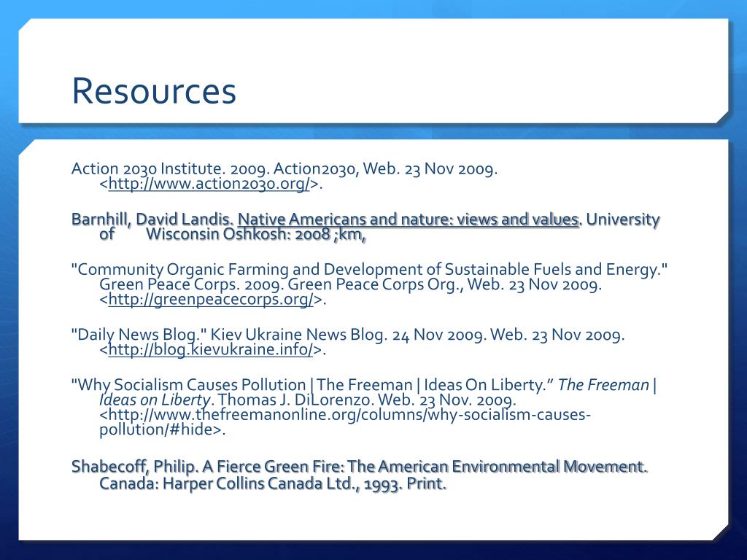Click the Barnhill, David Landis author name
This screenshot has width=747, height=560.
(152, 219)
